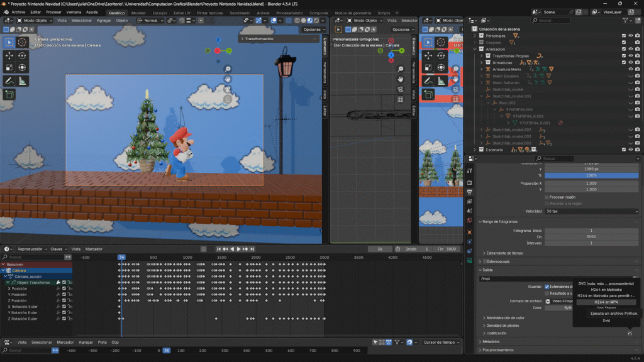Activate the 3D Cursor tool
Viewport: 644px width, 362px height.
22,42
